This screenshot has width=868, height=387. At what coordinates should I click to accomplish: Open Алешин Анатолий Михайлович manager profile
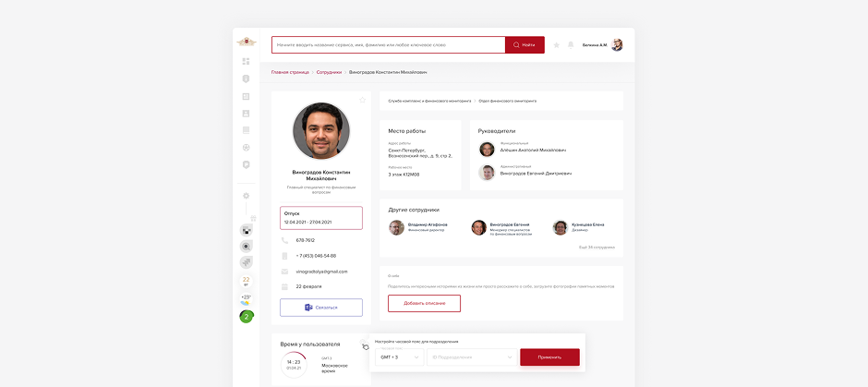point(534,150)
